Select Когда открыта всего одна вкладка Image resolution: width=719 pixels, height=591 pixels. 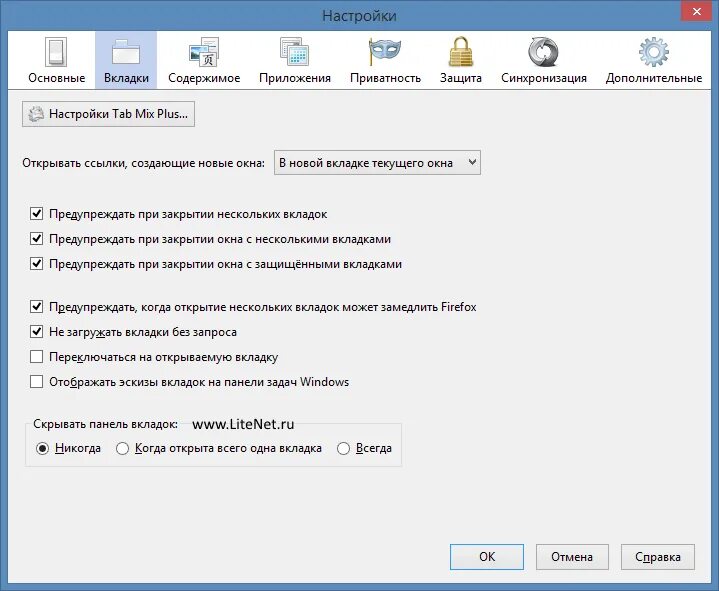click(x=122, y=448)
